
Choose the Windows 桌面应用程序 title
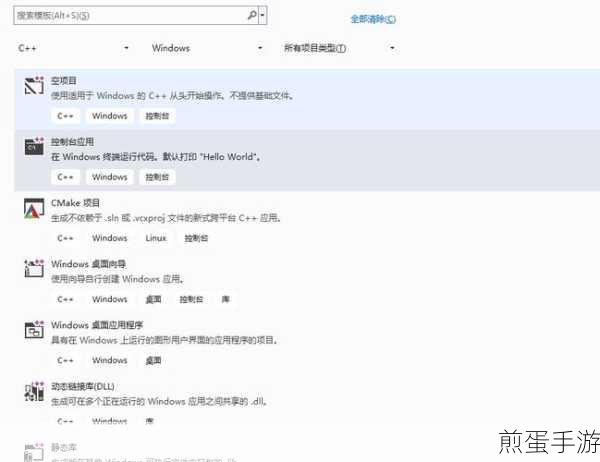click(x=97, y=325)
